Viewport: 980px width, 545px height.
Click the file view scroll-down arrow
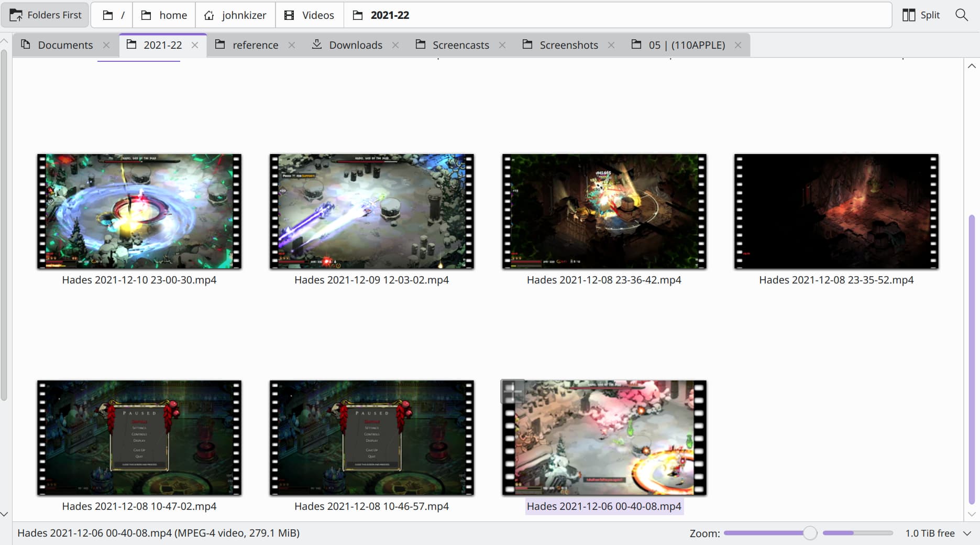(x=972, y=514)
